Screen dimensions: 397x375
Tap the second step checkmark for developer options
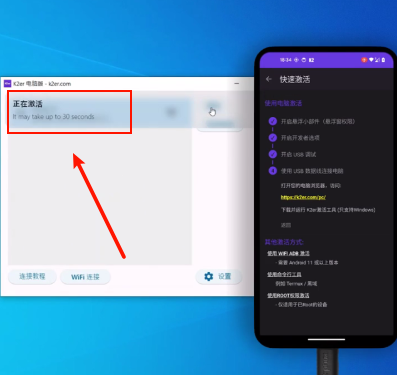(x=273, y=137)
